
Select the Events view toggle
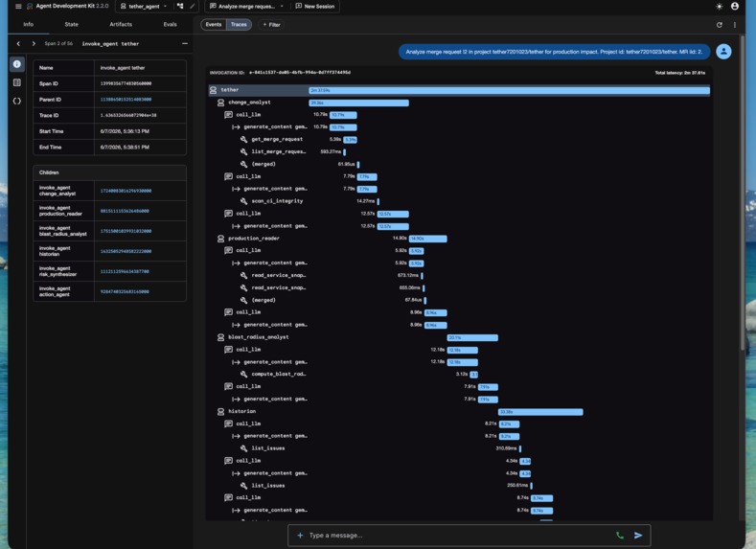[214, 25]
